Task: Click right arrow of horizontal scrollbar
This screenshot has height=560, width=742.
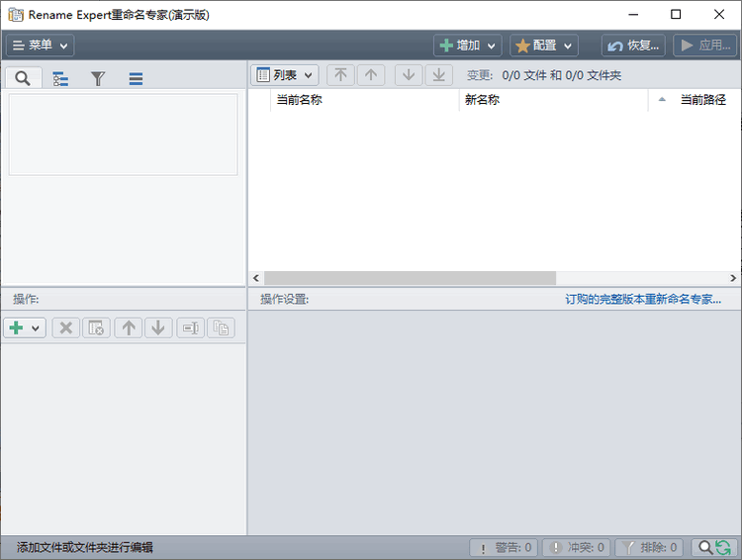Action: tap(733, 278)
